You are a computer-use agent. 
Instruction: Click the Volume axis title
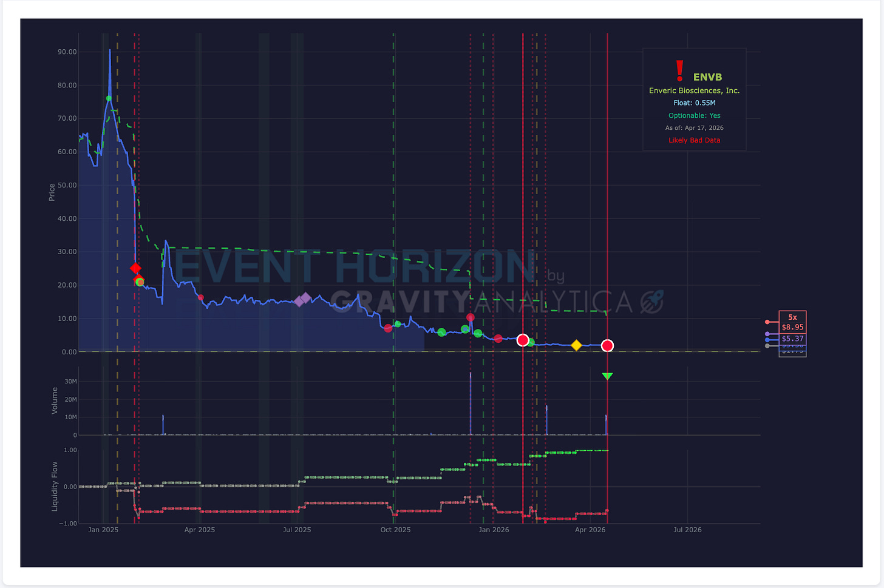[x=55, y=400]
